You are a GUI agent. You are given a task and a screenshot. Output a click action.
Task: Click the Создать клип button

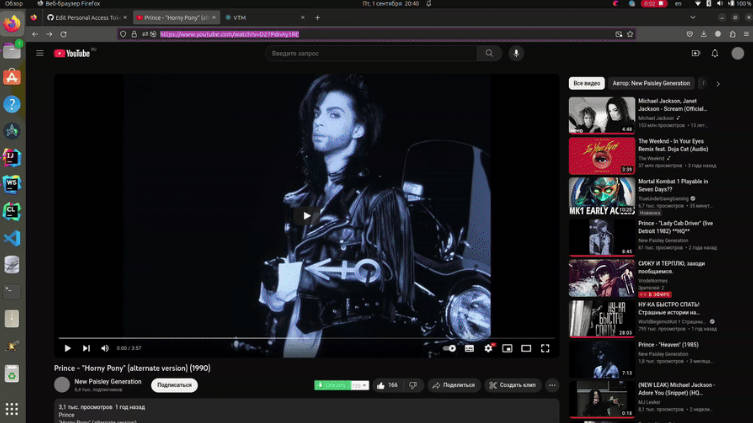point(512,385)
